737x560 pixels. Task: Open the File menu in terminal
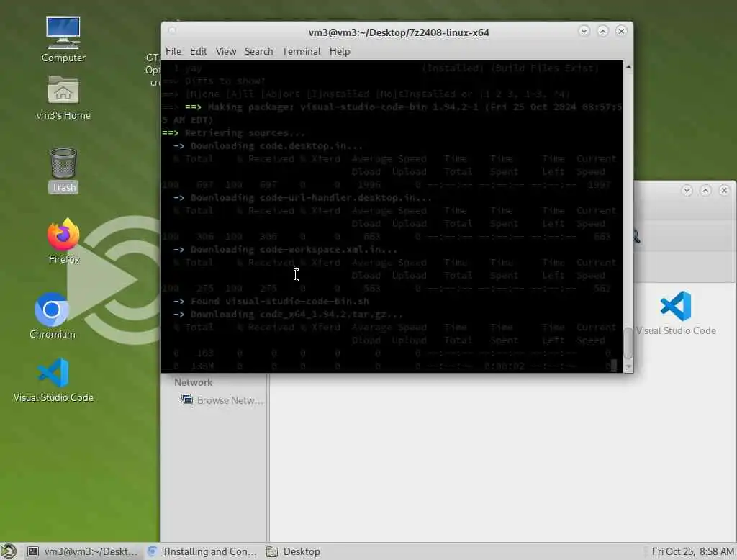tap(173, 51)
